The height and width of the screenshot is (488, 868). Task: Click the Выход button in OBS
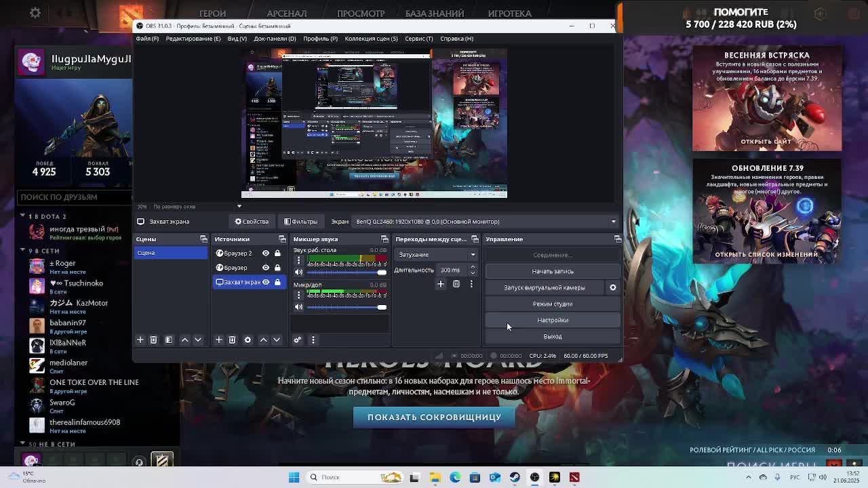[x=553, y=336]
